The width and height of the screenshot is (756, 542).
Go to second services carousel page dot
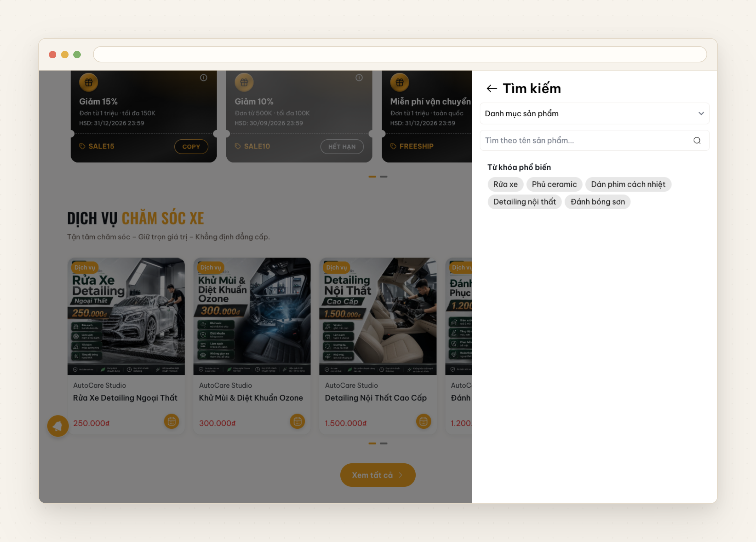383,443
